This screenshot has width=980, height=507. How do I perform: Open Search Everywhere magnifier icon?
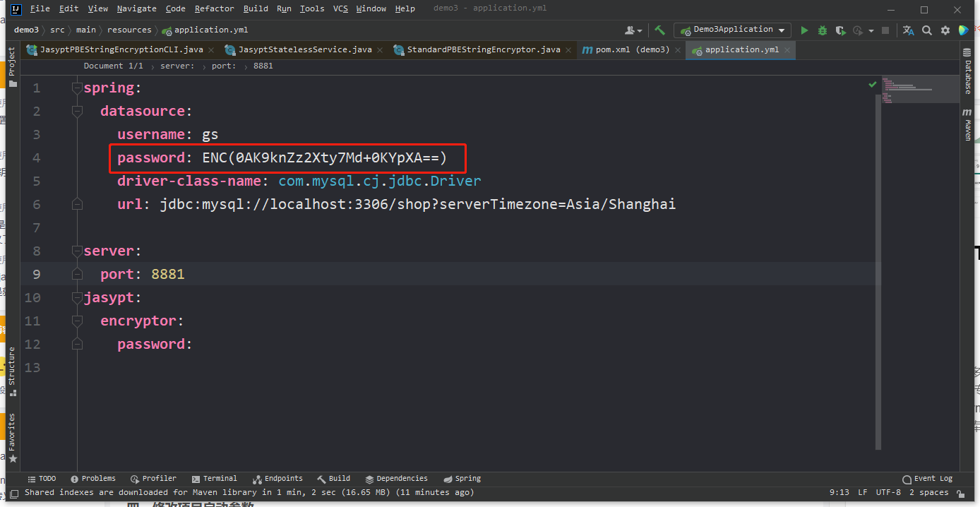pos(927,30)
